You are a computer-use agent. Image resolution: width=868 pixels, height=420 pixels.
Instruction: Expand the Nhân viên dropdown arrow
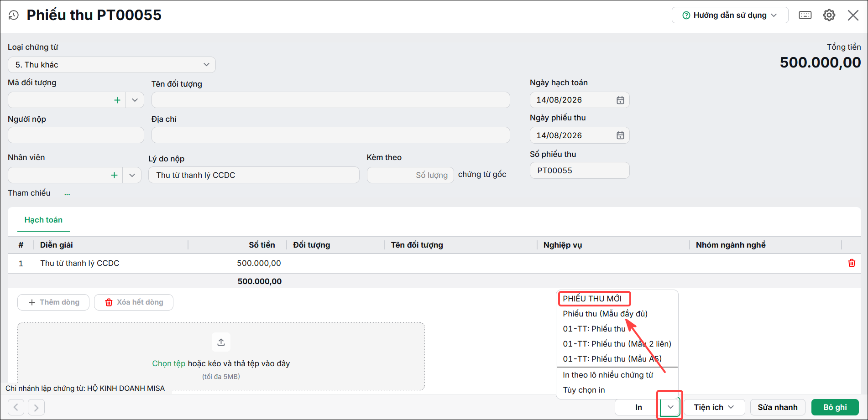click(132, 175)
